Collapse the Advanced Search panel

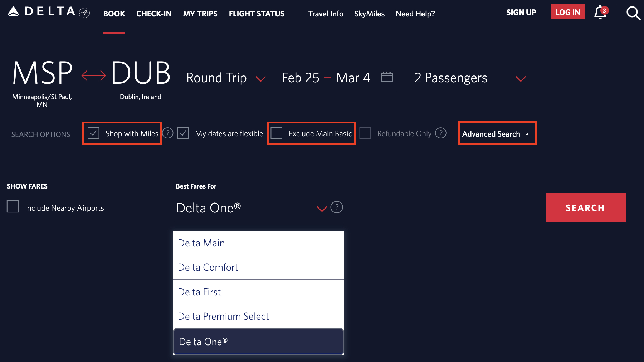(497, 133)
